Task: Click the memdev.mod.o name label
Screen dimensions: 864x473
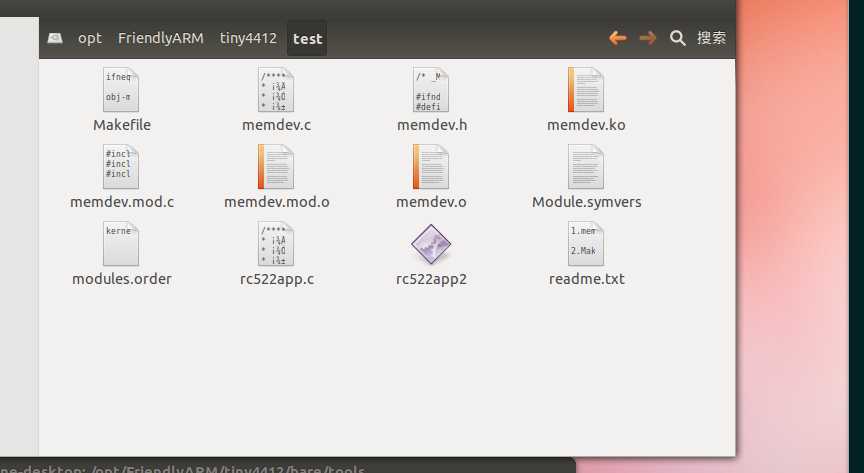Action: pos(277,202)
